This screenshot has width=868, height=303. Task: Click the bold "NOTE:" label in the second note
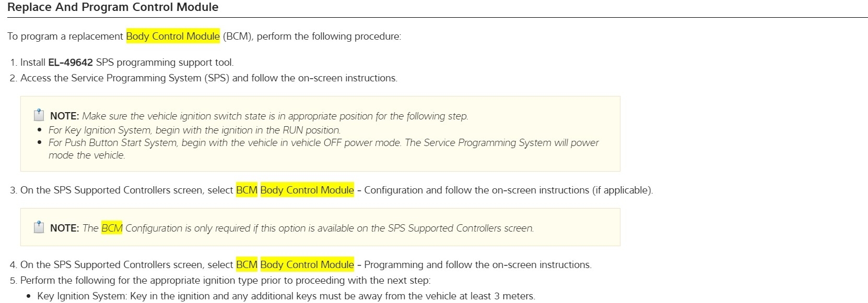64,228
